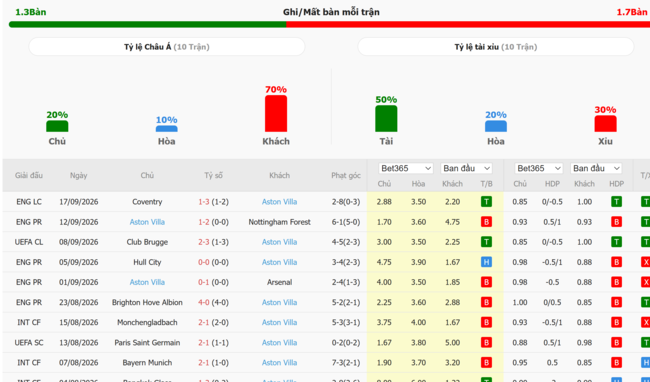The height and width of the screenshot is (382, 650).
Task: Open the first Bet365 bookmaker dropdown
Action: [x=406, y=168]
